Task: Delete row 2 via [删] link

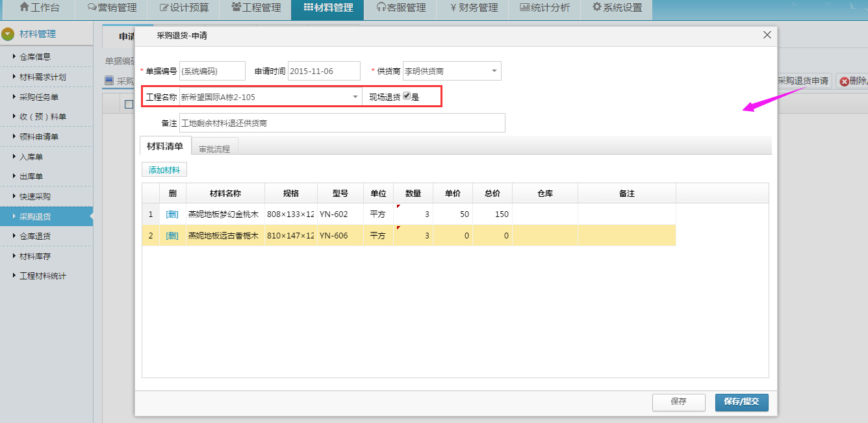Action: pyautogui.click(x=172, y=235)
